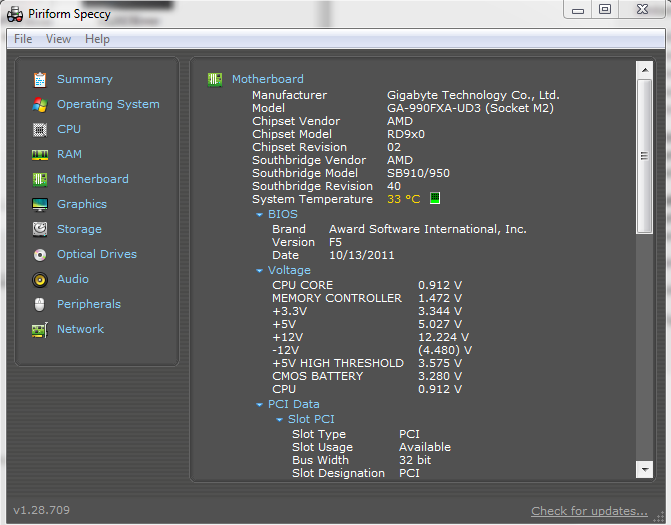Click the window resize grip at corner

point(659,518)
